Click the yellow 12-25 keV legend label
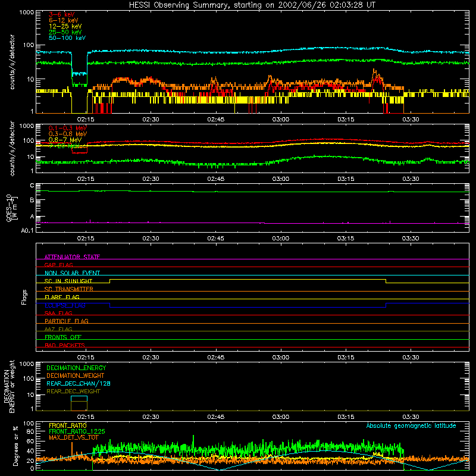The image size is (476, 476). pos(65,26)
